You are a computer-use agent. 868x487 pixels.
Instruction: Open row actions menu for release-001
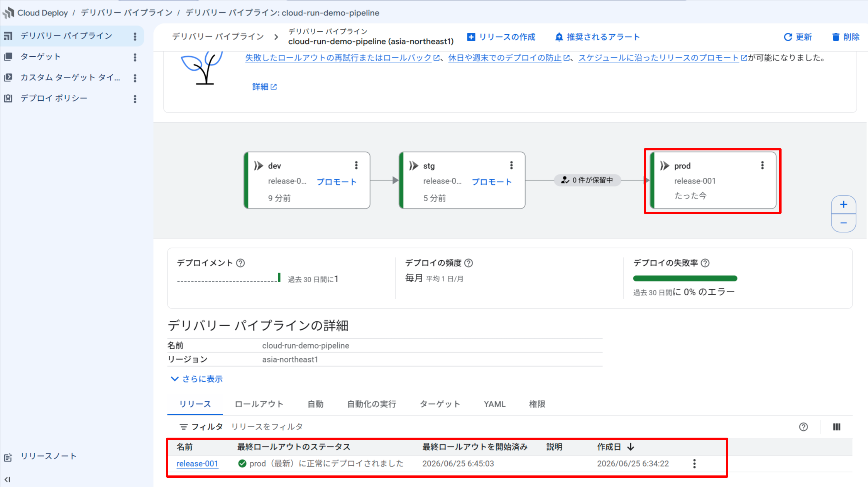pos(694,463)
